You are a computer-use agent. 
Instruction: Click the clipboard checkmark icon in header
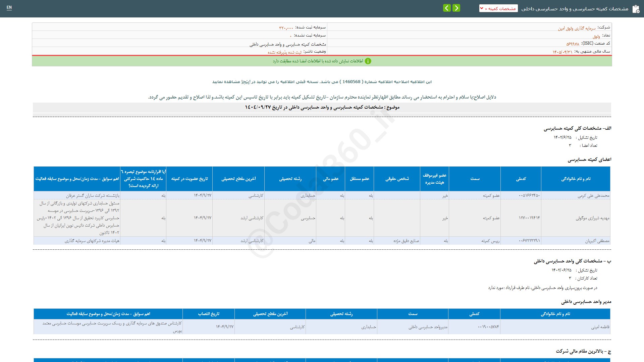click(636, 9)
